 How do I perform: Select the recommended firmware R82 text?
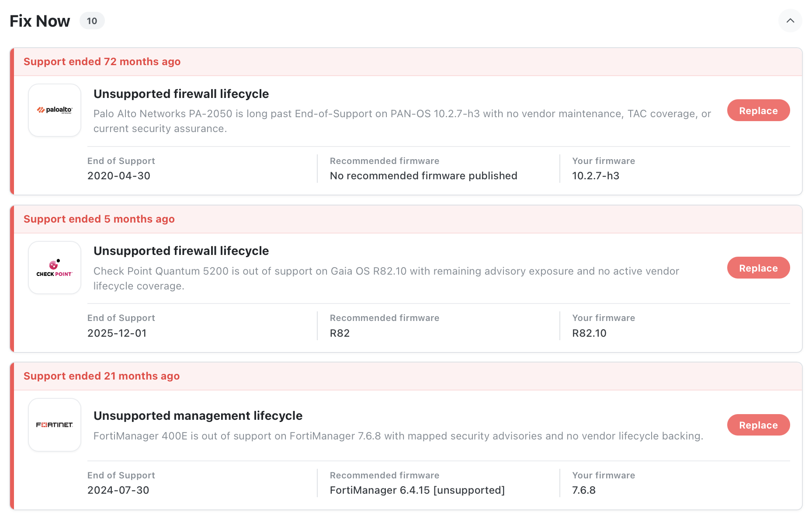(339, 333)
